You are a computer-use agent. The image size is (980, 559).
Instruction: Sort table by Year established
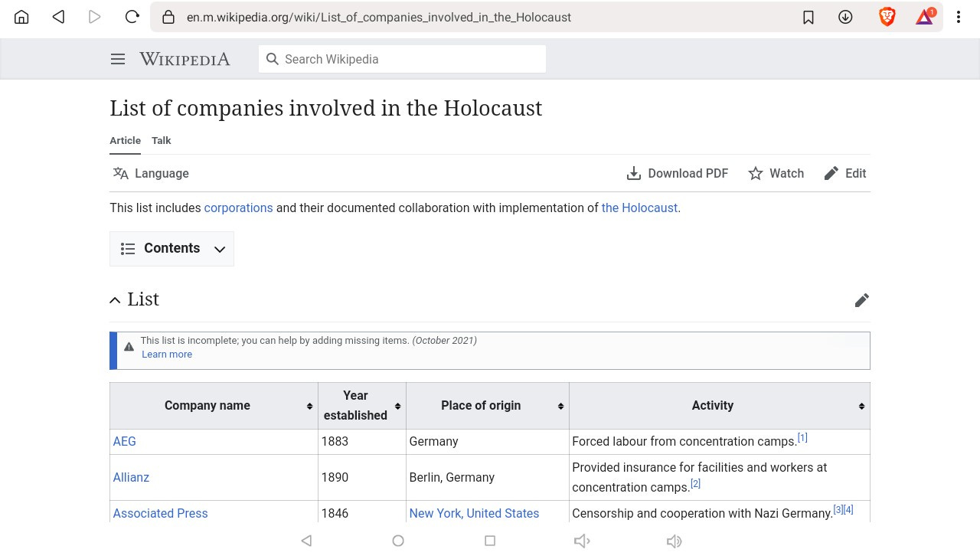pos(362,406)
